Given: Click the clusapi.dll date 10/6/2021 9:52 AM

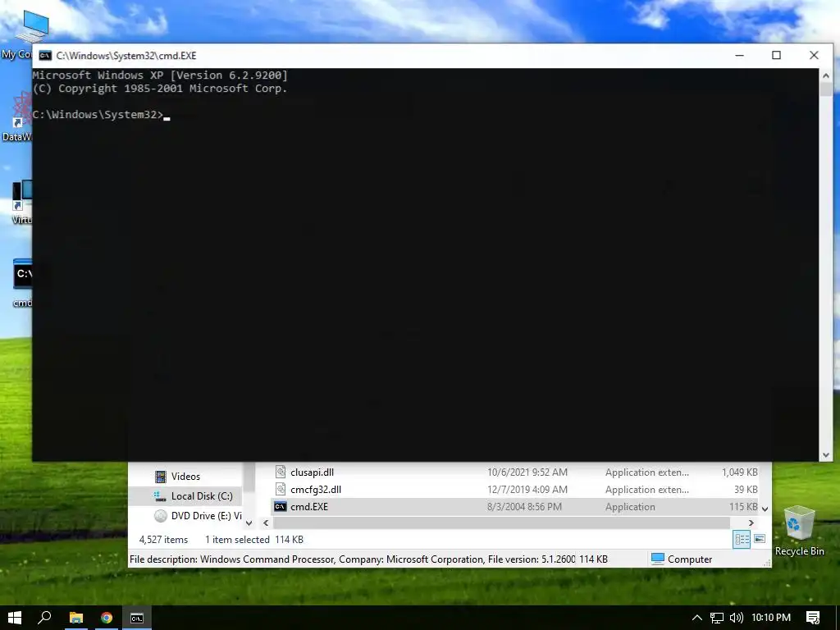Looking at the screenshot, I should pos(527,472).
